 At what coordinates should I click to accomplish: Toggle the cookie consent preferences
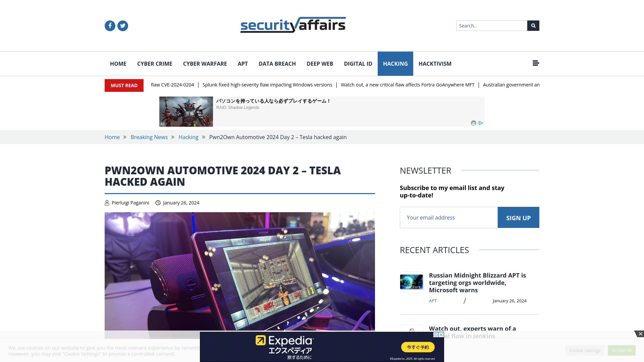585,350
